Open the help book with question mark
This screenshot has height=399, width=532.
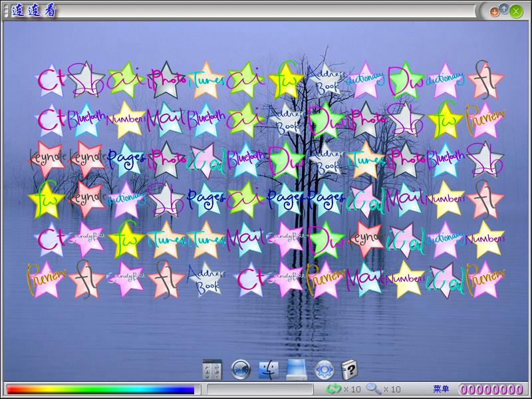[349, 370]
